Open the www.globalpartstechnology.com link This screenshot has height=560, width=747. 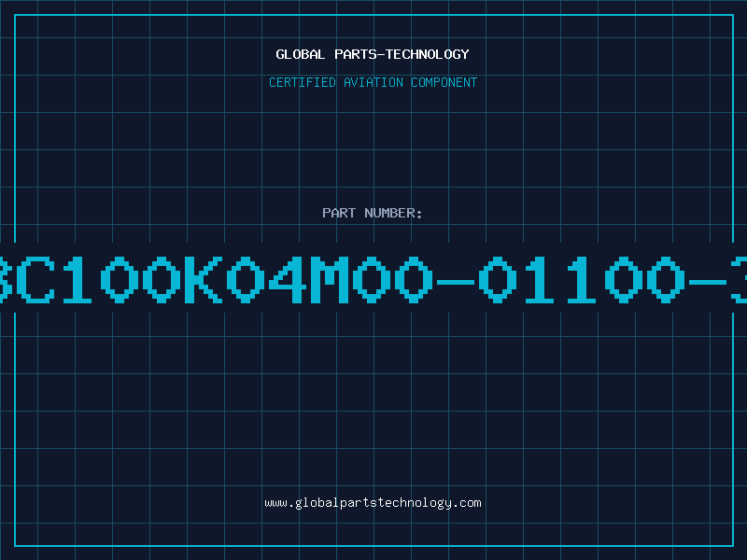[x=373, y=503]
